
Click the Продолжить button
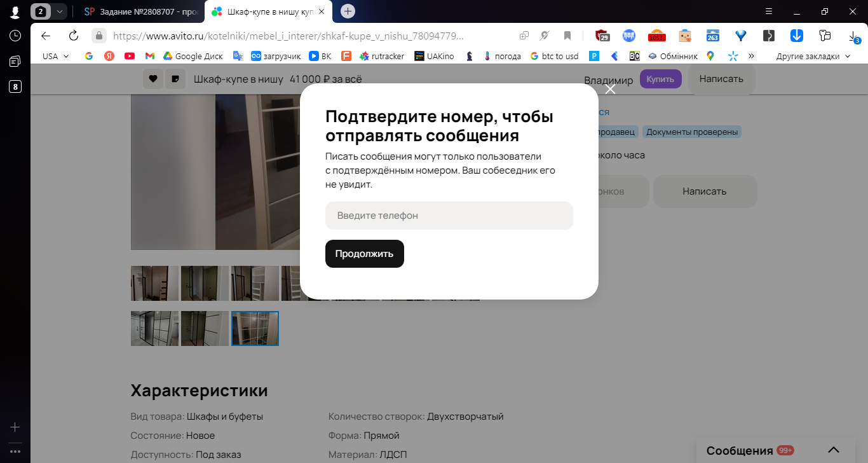pyautogui.click(x=365, y=254)
